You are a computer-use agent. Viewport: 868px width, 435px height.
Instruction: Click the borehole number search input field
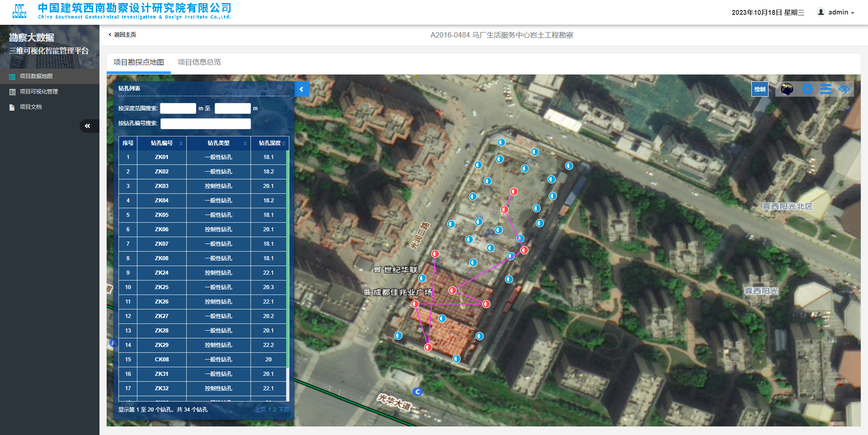(205, 123)
